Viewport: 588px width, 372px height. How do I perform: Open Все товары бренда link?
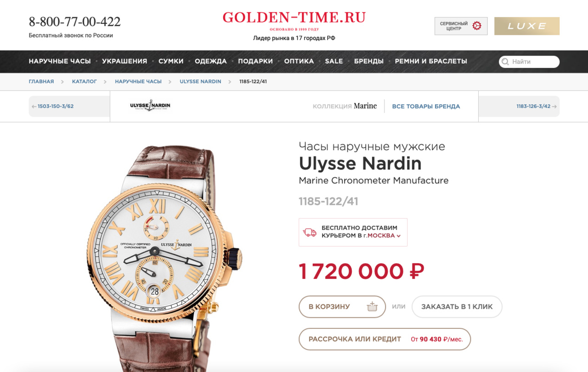[426, 107]
